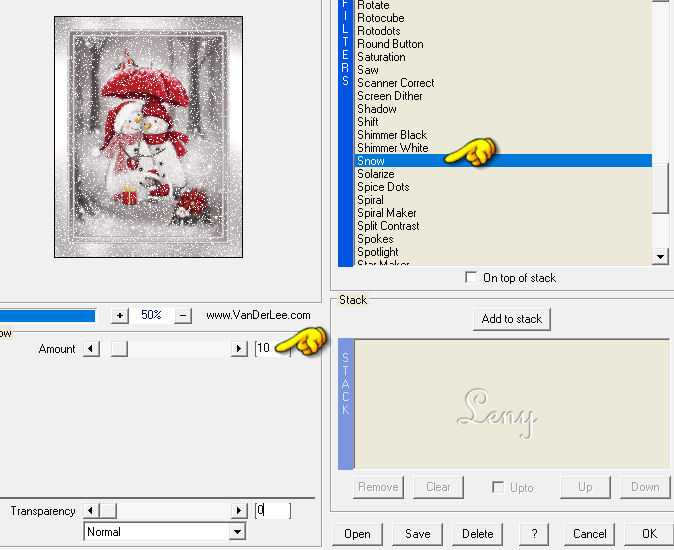Click the Up button
674x550 pixels.
click(x=585, y=487)
